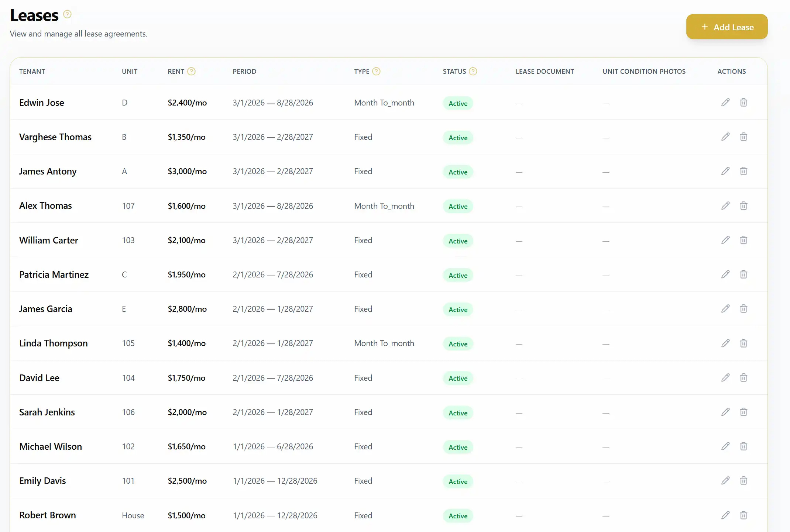Screen dimensions: 790x532
Task: Open the TYPE column help icon
Action: coord(376,71)
